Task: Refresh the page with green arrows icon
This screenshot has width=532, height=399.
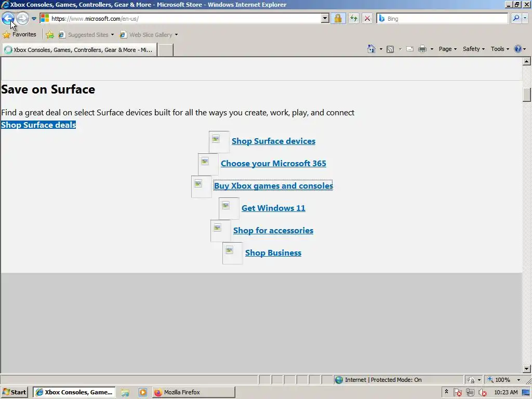Action: tap(353, 19)
